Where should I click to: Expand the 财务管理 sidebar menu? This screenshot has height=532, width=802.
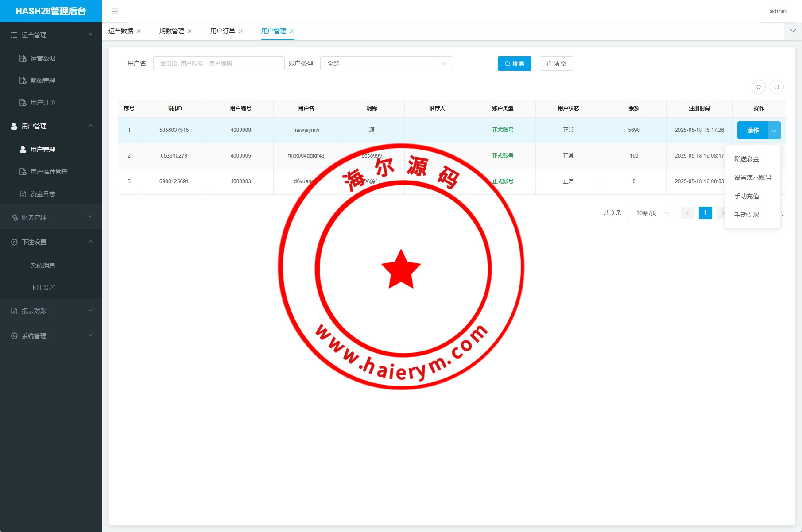click(x=51, y=217)
